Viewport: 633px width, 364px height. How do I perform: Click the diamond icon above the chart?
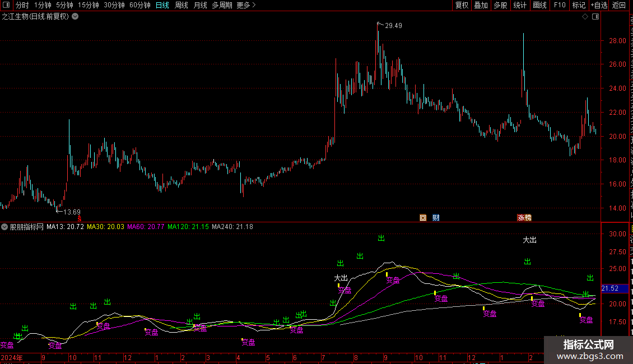click(585, 17)
